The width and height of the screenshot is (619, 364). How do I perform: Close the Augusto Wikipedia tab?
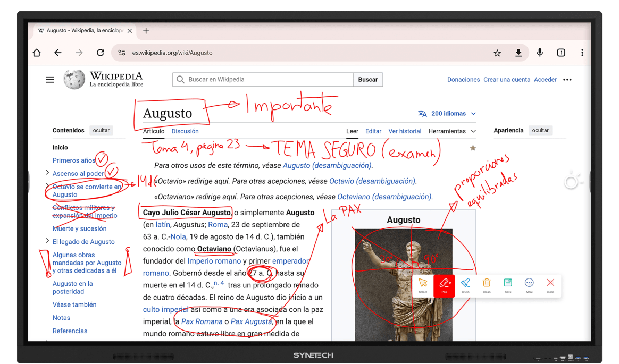point(129,31)
